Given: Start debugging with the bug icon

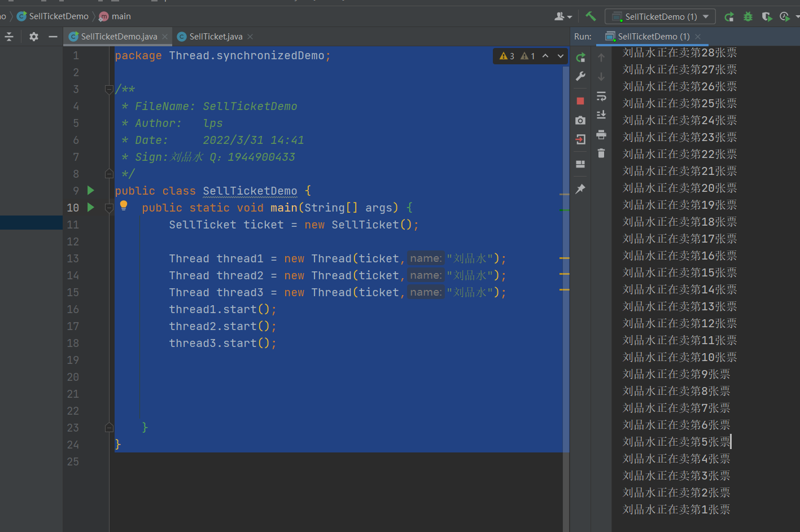Looking at the screenshot, I should [748, 17].
